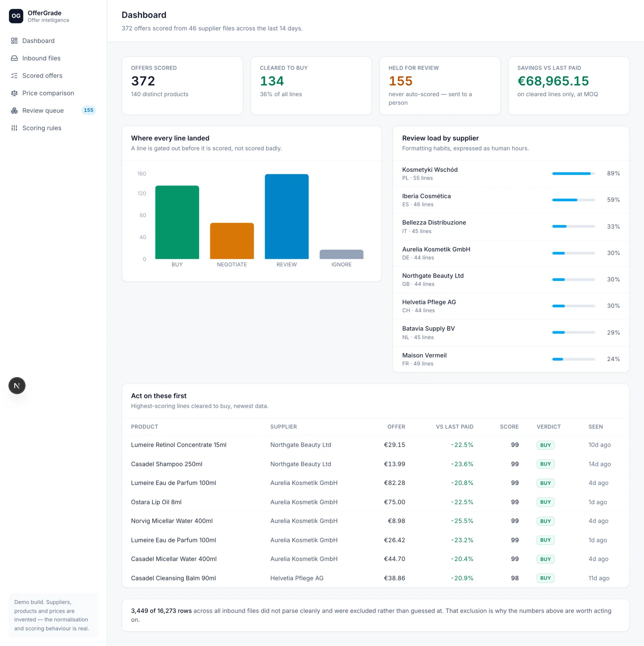Click BUY badge for Casadel Shampoo 250ml
Viewport: 644px width, 646px height.
click(545, 464)
